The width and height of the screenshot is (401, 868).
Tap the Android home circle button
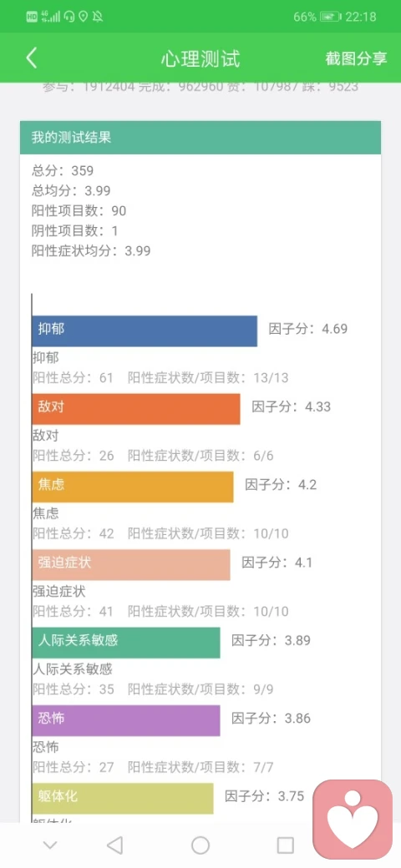pyautogui.click(x=200, y=845)
